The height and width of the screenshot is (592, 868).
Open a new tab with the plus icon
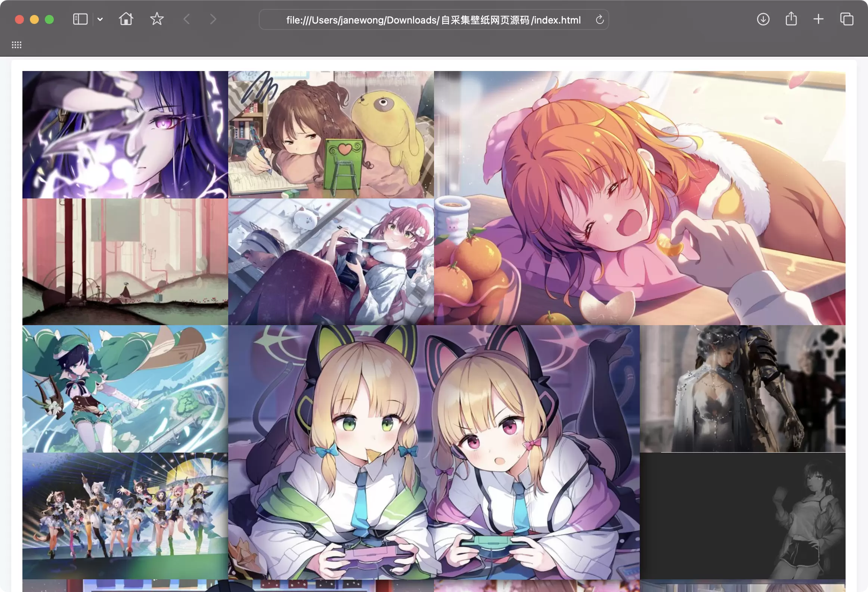(818, 19)
